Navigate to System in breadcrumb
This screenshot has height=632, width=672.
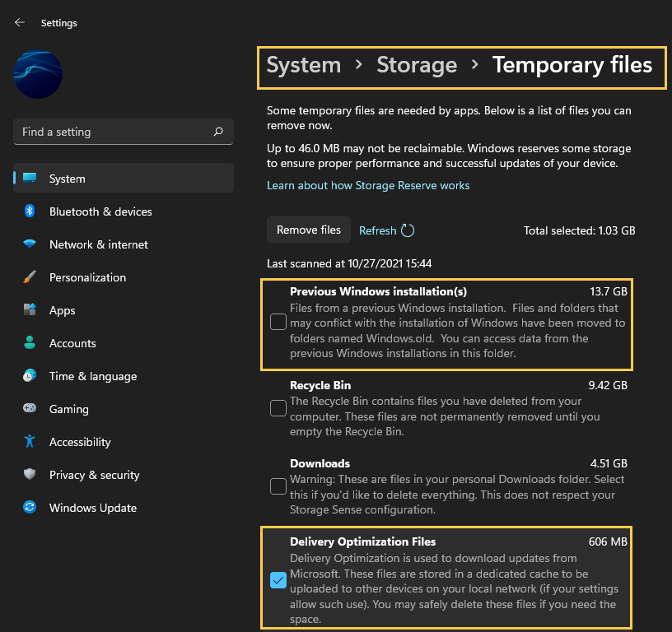(304, 65)
